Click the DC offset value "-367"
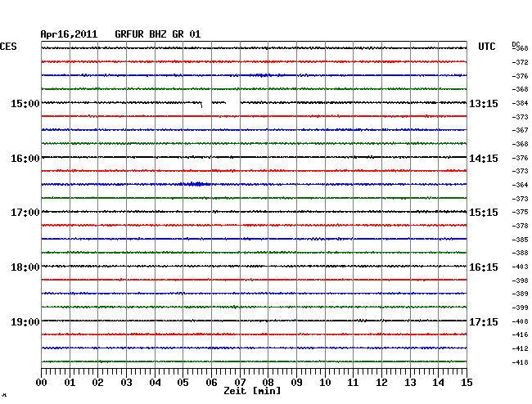Screen dimensions: 532x404 pos(520,130)
